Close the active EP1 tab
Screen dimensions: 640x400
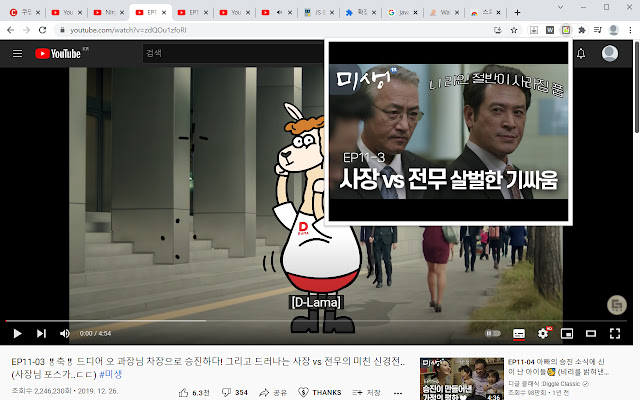164,13
